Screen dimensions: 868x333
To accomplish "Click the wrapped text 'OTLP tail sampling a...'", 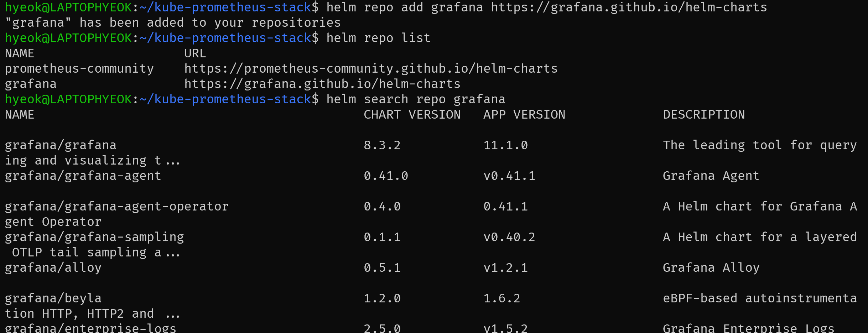I will (x=96, y=253).
